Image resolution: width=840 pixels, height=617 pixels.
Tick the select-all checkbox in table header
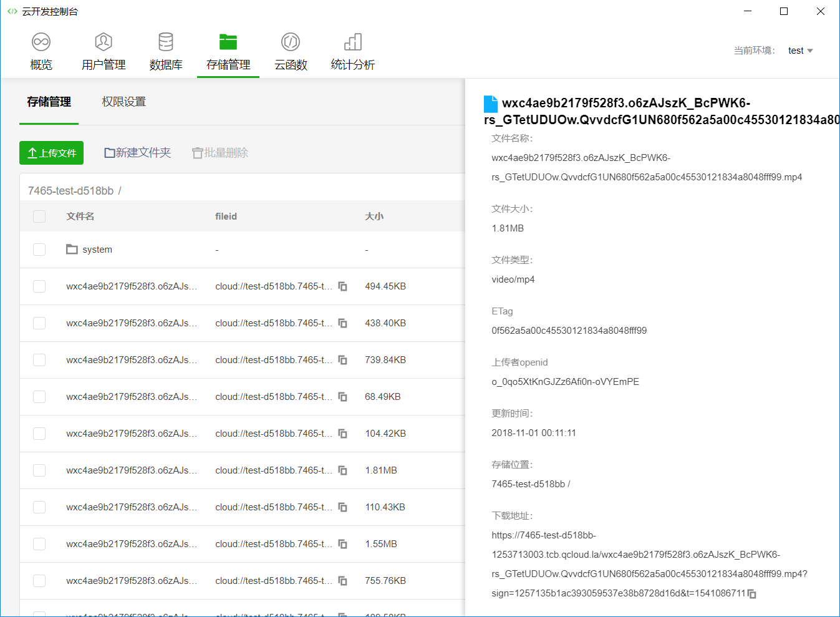39,216
